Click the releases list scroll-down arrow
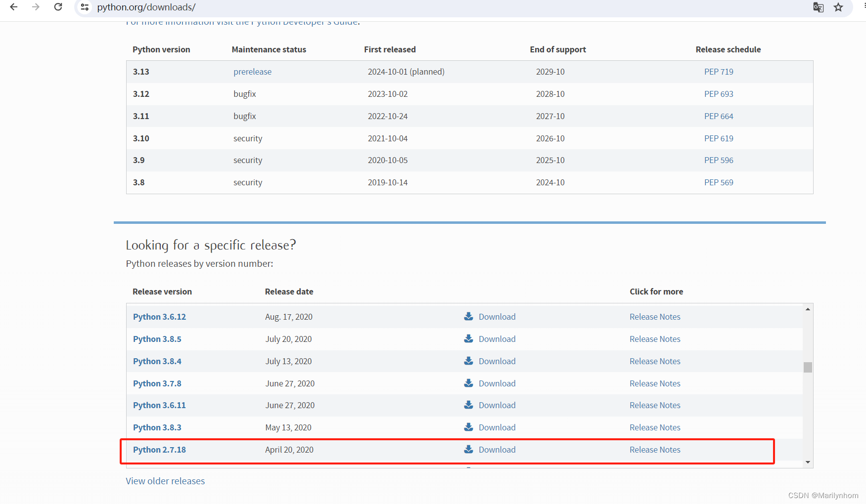 (808, 462)
